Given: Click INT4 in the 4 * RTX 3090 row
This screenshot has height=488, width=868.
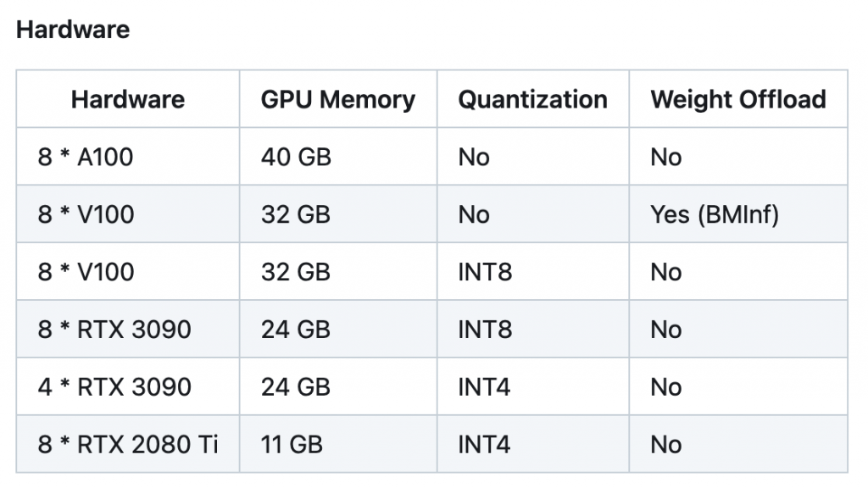Looking at the screenshot, I should click(x=484, y=387).
